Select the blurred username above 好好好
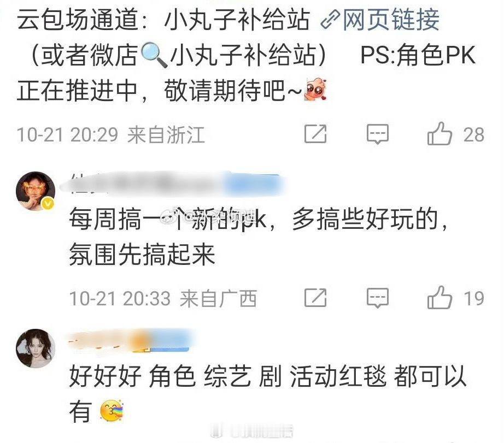 131,340
